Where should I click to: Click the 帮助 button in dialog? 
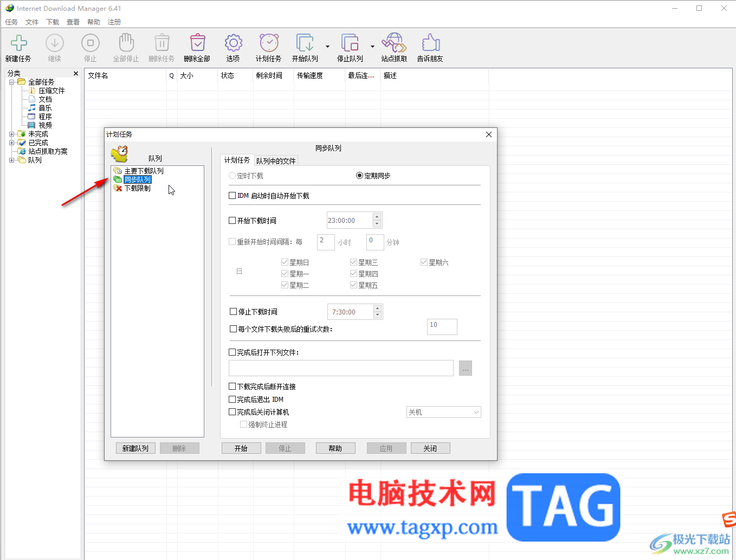tap(335, 448)
